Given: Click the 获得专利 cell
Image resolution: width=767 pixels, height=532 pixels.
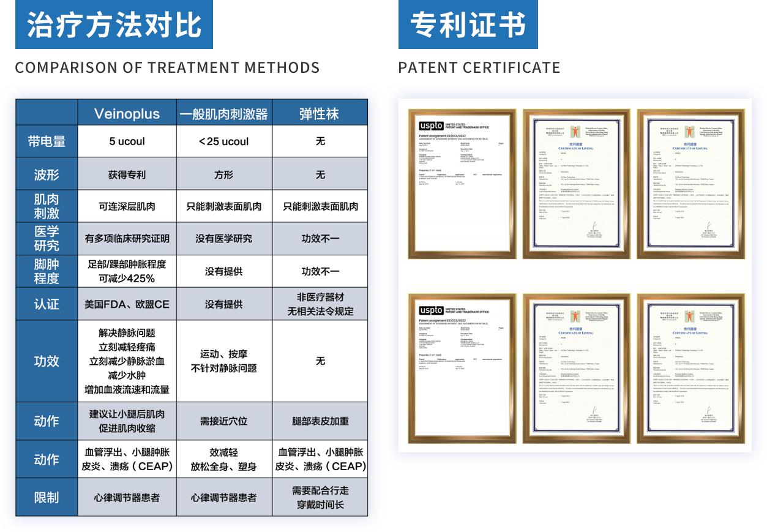Looking at the screenshot, I should [x=127, y=174].
